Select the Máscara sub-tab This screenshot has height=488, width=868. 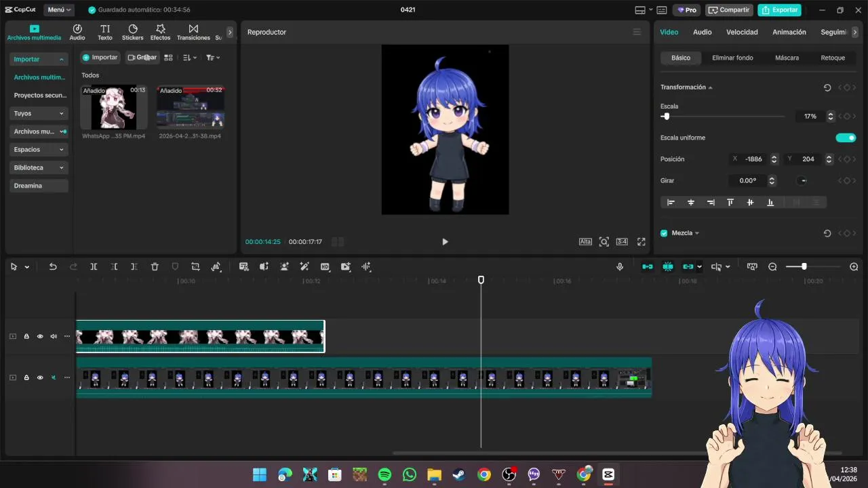pyautogui.click(x=787, y=58)
